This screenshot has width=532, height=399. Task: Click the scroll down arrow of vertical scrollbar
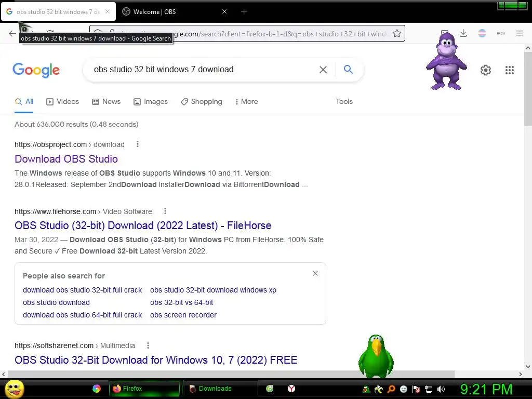click(x=528, y=366)
